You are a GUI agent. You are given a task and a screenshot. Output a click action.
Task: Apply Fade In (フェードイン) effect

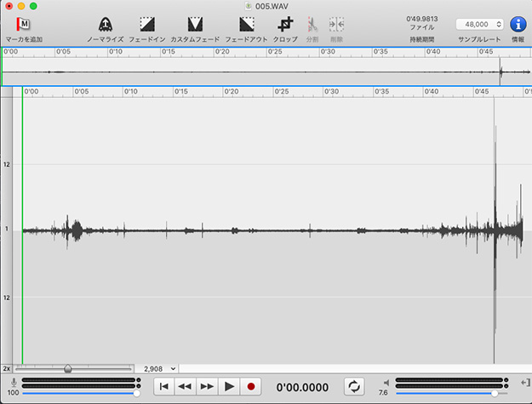coord(146,25)
